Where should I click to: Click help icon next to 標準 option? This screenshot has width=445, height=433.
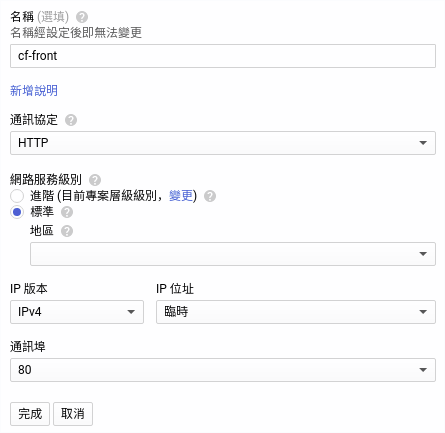tap(67, 212)
